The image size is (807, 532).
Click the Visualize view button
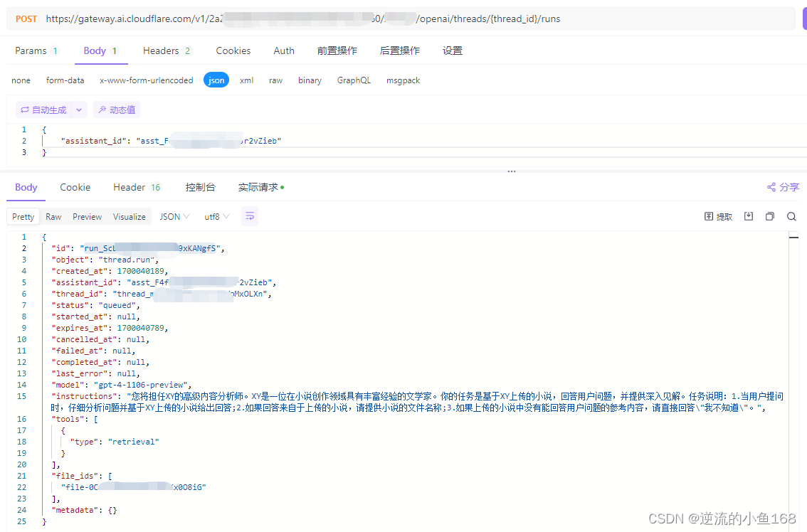tap(129, 216)
